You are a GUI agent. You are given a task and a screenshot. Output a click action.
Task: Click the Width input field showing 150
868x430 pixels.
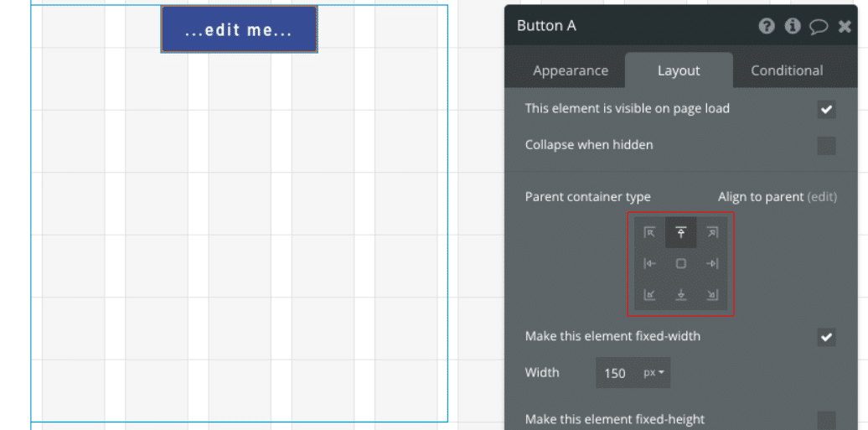616,373
